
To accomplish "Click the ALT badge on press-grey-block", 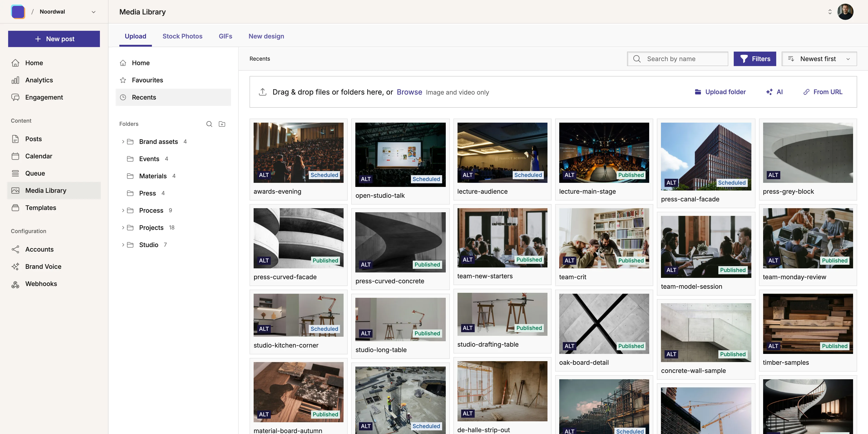I will pyautogui.click(x=773, y=175).
